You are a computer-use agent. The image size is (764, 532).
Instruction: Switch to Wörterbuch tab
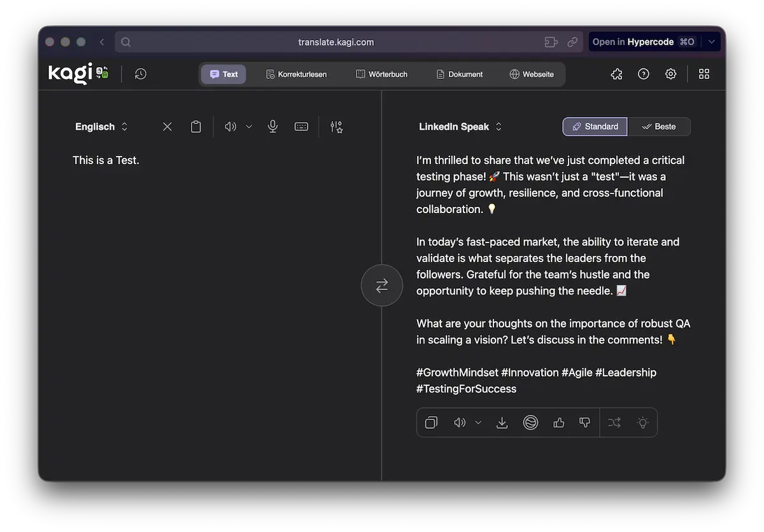tap(381, 74)
